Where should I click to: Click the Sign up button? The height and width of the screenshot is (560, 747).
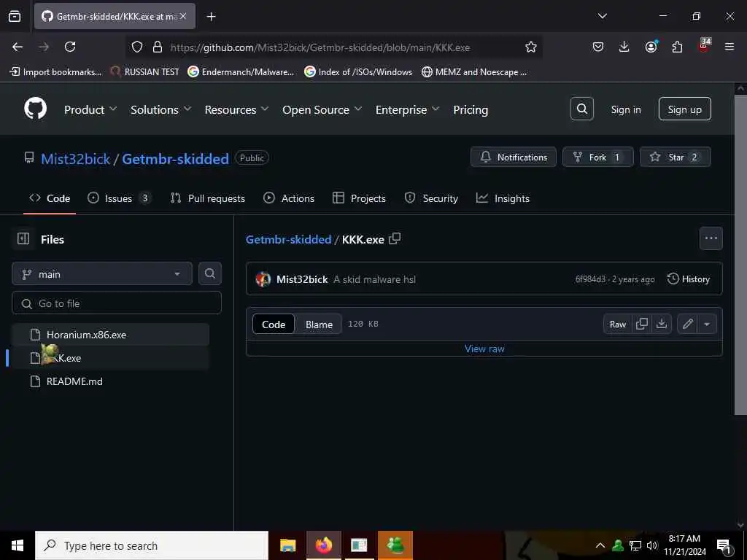coord(684,109)
